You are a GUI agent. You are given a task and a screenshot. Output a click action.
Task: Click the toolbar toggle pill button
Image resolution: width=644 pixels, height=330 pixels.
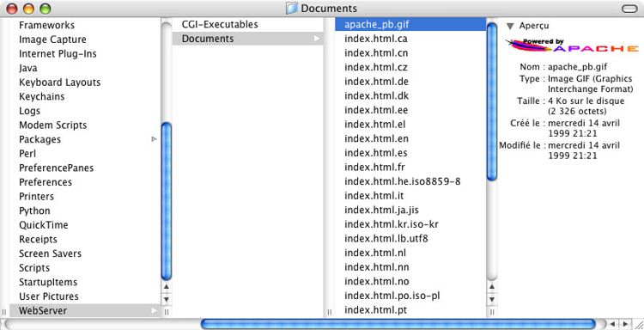point(629,9)
